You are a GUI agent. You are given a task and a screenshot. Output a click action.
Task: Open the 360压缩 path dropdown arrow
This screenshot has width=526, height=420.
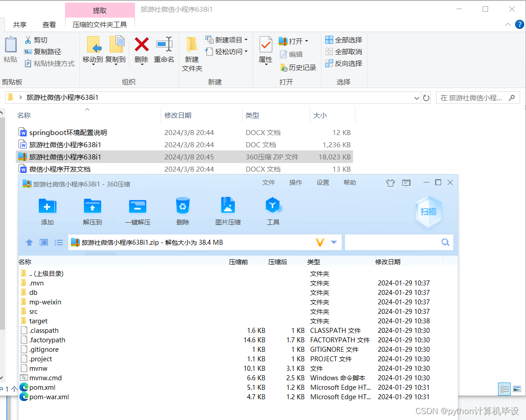(334, 242)
